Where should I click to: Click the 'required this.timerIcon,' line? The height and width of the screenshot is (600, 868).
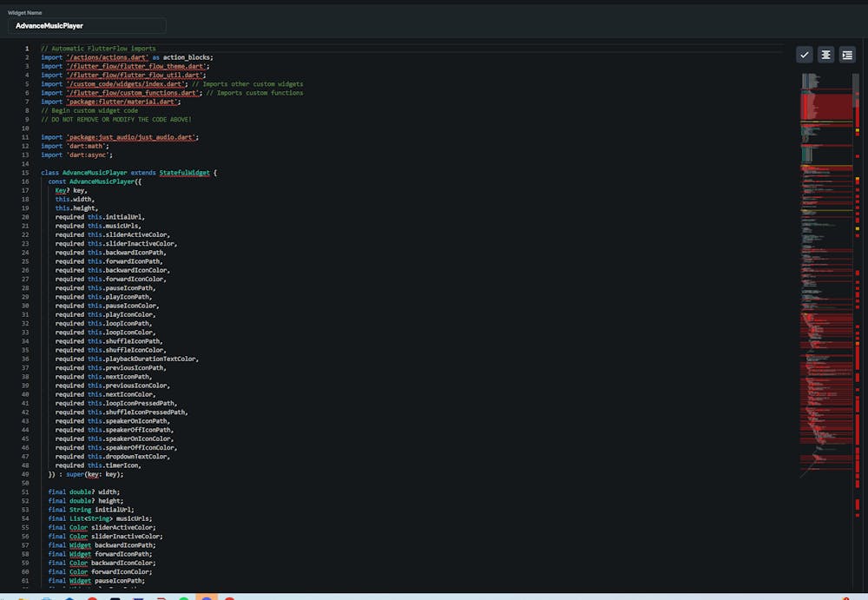[x=98, y=465]
